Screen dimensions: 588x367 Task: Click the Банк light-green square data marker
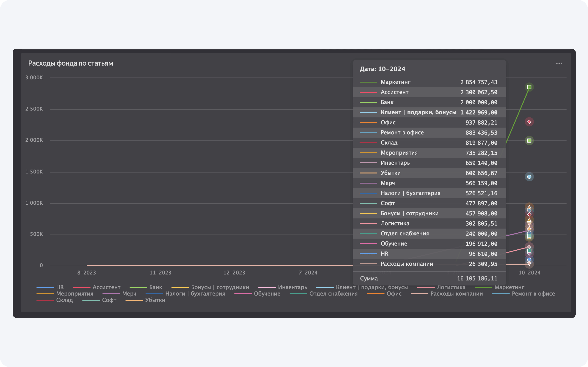[529, 141]
